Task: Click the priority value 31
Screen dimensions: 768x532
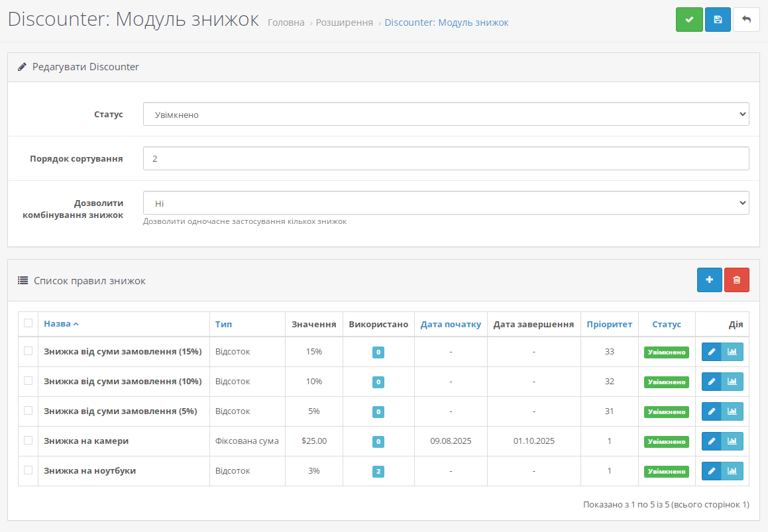Action: click(610, 411)
